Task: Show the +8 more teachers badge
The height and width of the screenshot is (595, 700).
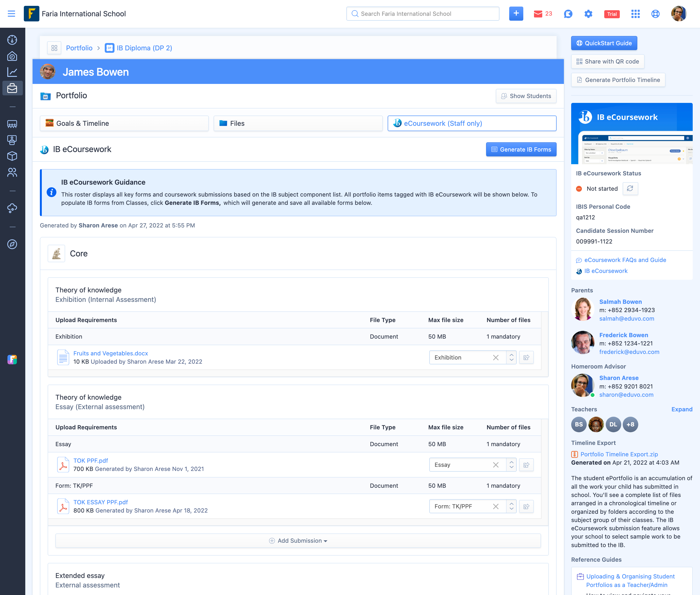Action: pyautogui.click(x=630, y=424)
